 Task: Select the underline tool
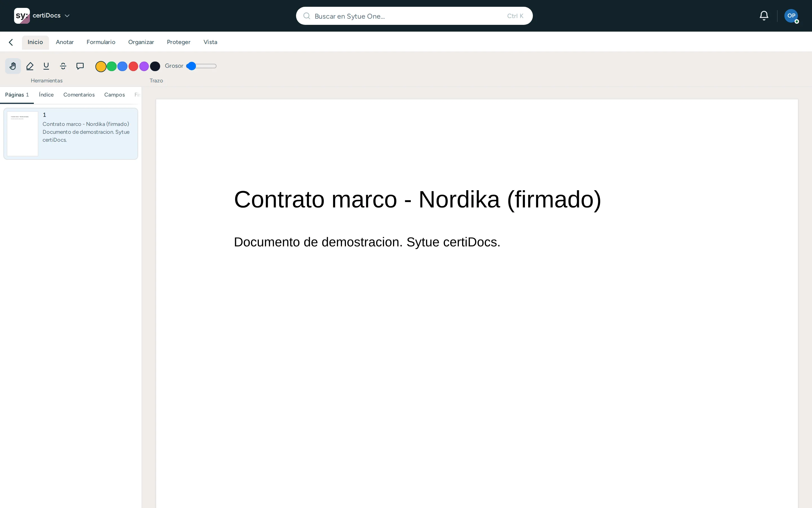[46, 66]
